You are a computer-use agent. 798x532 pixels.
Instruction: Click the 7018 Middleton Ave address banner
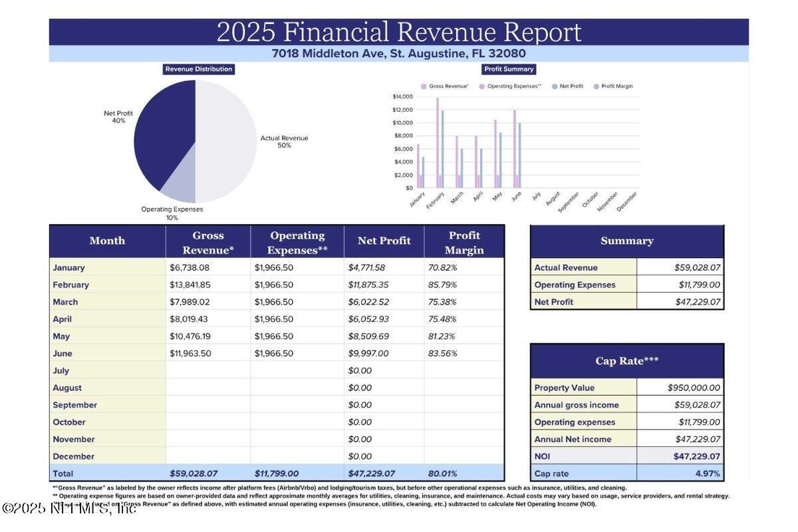click(399, 54)
